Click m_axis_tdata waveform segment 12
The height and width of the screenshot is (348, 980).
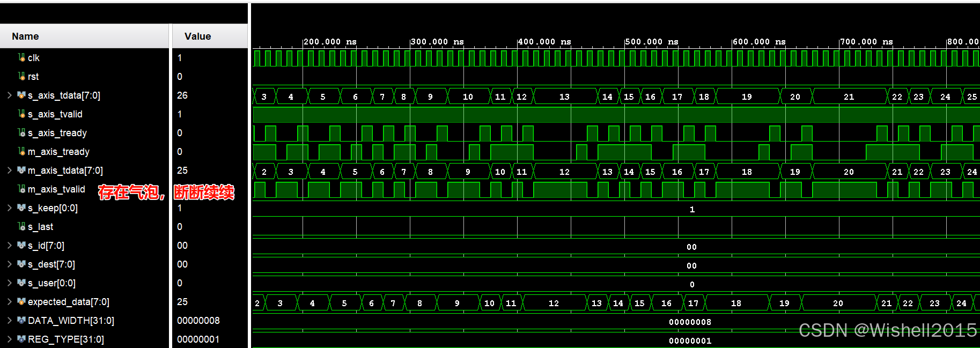pyautogui.click(x=565, y=172)
